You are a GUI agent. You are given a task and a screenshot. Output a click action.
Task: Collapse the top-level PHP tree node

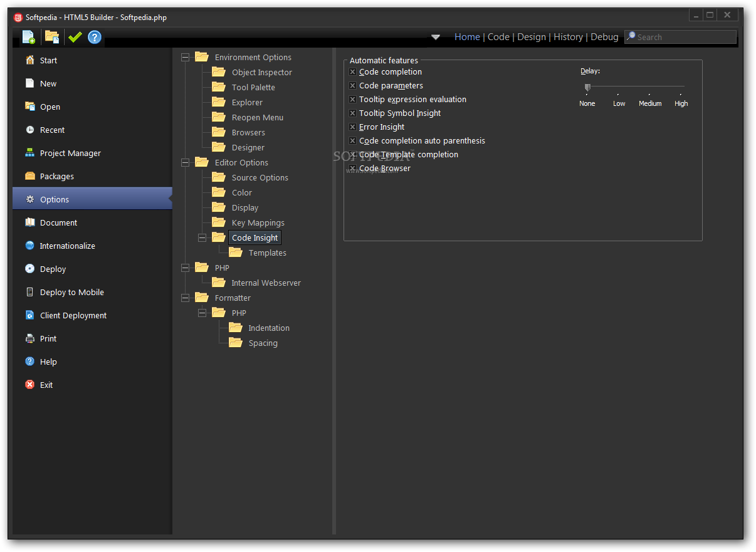[185, 268]
